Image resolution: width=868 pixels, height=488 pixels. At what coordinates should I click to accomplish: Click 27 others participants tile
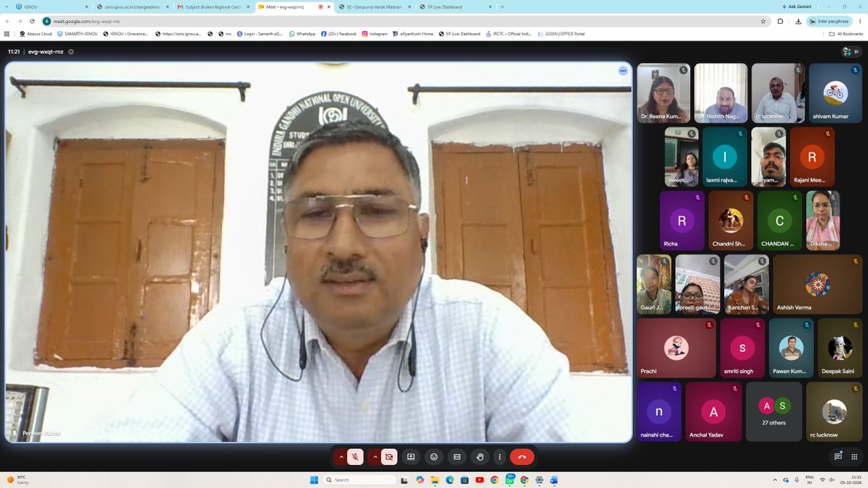(774, 411)
